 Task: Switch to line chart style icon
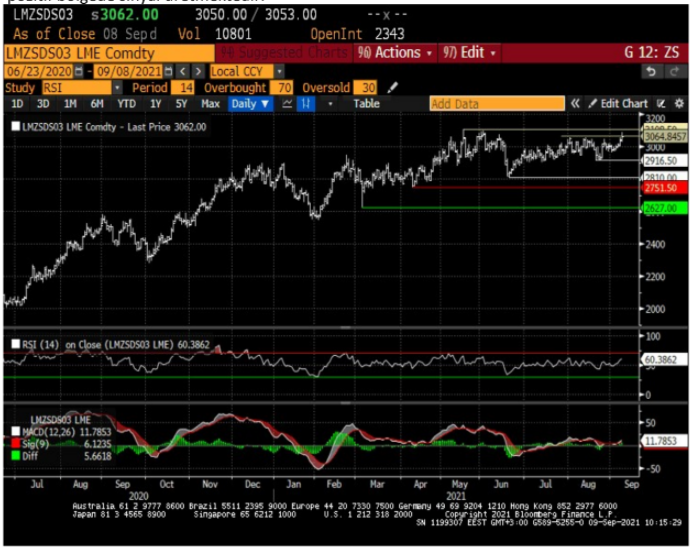point(287,104)
